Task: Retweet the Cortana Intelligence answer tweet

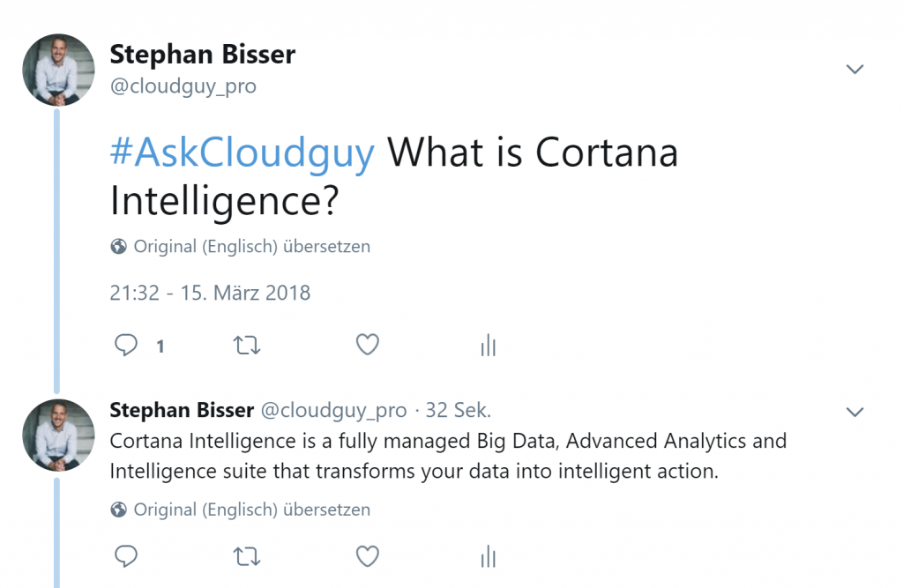Action: [247, 556]
